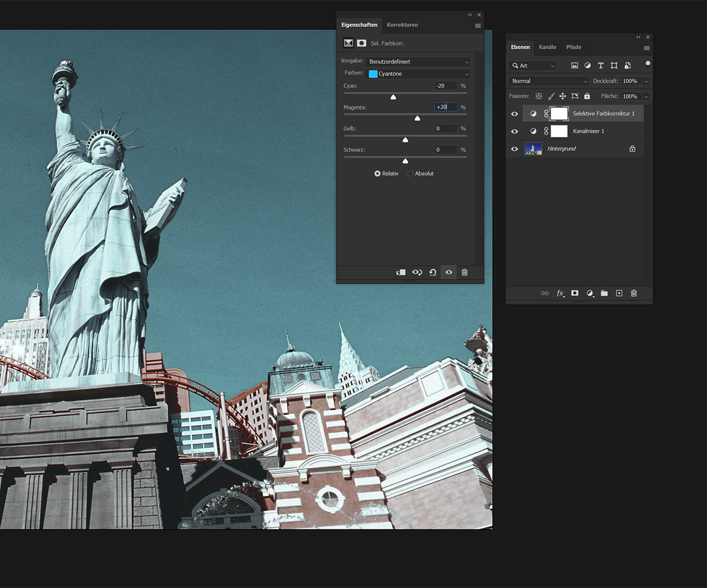Add a layer mask in Ebenen panel
This screenshot has width=707, height=588.
click(x=575, y=293)
